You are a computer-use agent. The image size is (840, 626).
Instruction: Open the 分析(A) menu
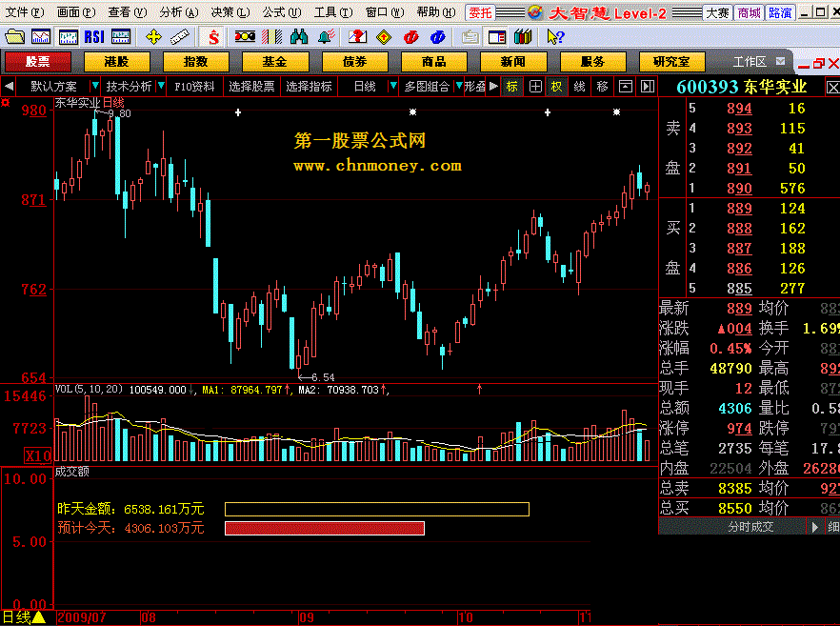click(x=178, y=11)
